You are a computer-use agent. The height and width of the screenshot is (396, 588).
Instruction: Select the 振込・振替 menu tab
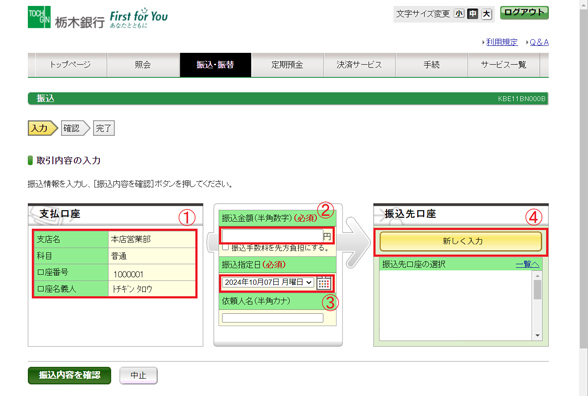[x=215, y=65]
